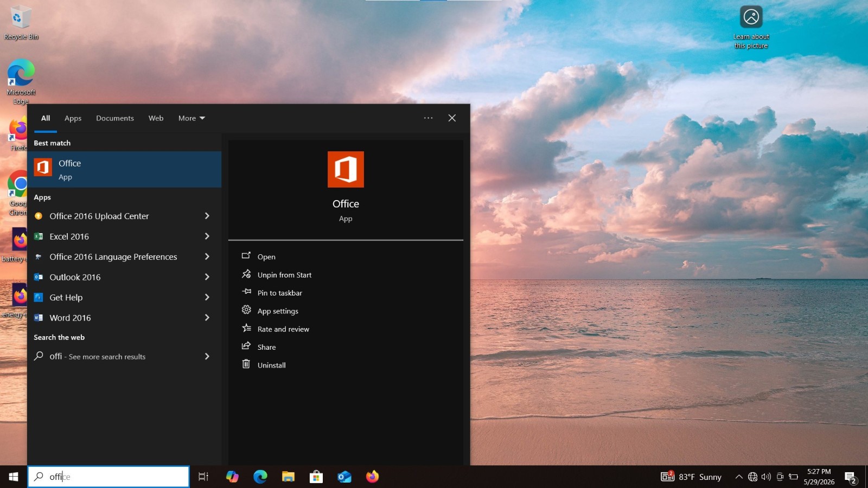This screenshot has width=868, height=488.
Task: Click the network globe tray icon
Action: click(752, 477)
